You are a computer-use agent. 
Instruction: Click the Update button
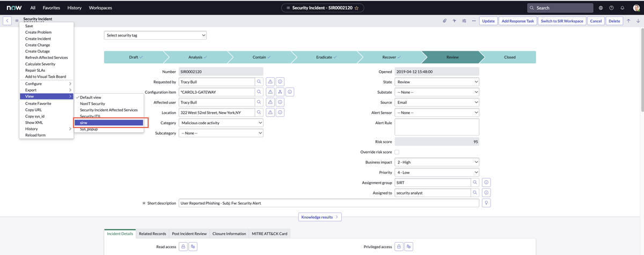click(x=488, y=21)
